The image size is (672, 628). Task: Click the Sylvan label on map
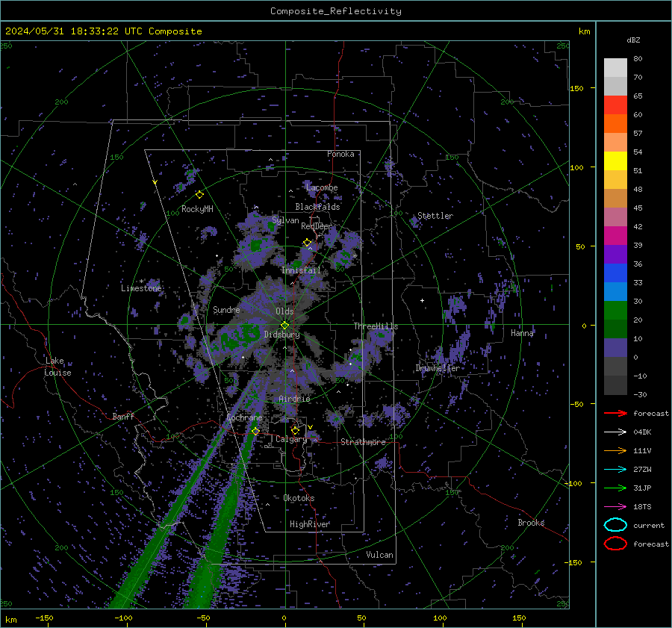285,220
